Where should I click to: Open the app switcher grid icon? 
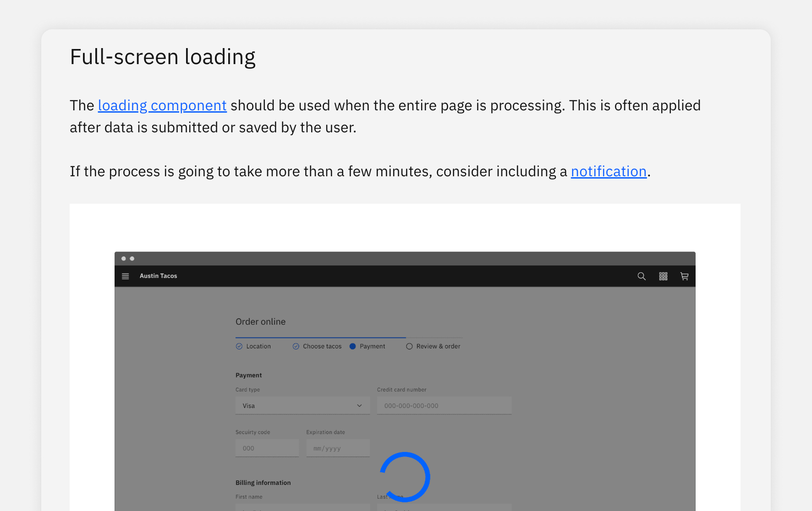(x=663, y=276)
